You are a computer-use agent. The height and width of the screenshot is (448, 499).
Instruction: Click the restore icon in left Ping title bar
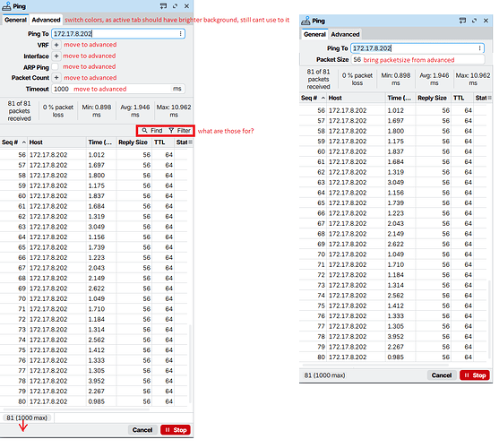point(175,6)
